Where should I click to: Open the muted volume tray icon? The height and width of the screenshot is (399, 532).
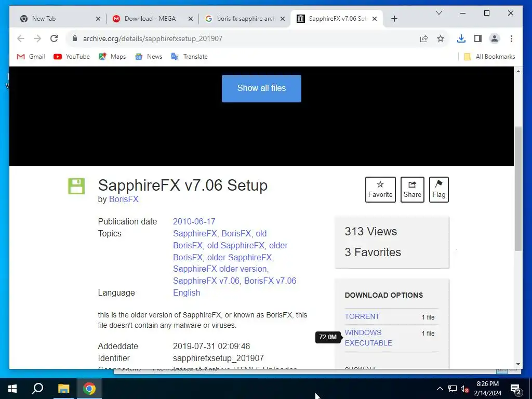465,389
